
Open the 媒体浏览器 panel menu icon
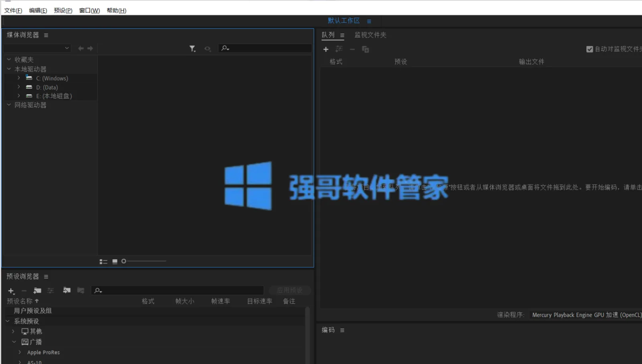click(x=46, y=35)
